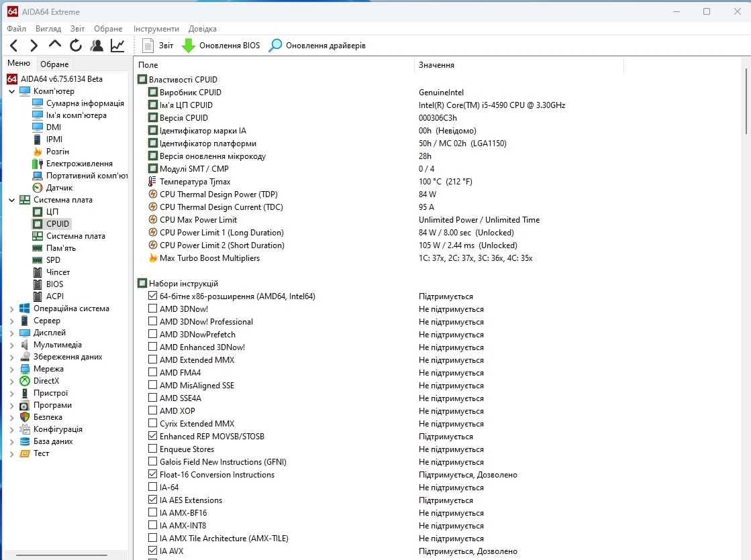Select the Електроживлення battery icon
The width and height of the screenshot is (751, 560).
pos(38,163)
